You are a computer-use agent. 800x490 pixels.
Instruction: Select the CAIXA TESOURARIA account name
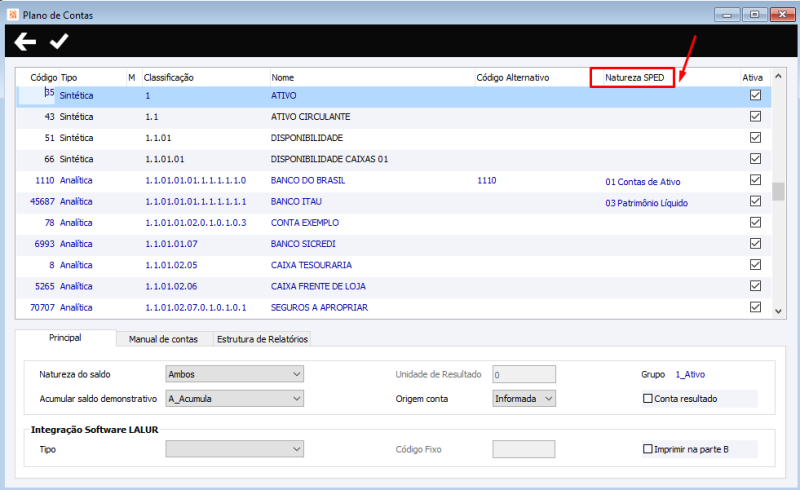click(x=311, y=265)
